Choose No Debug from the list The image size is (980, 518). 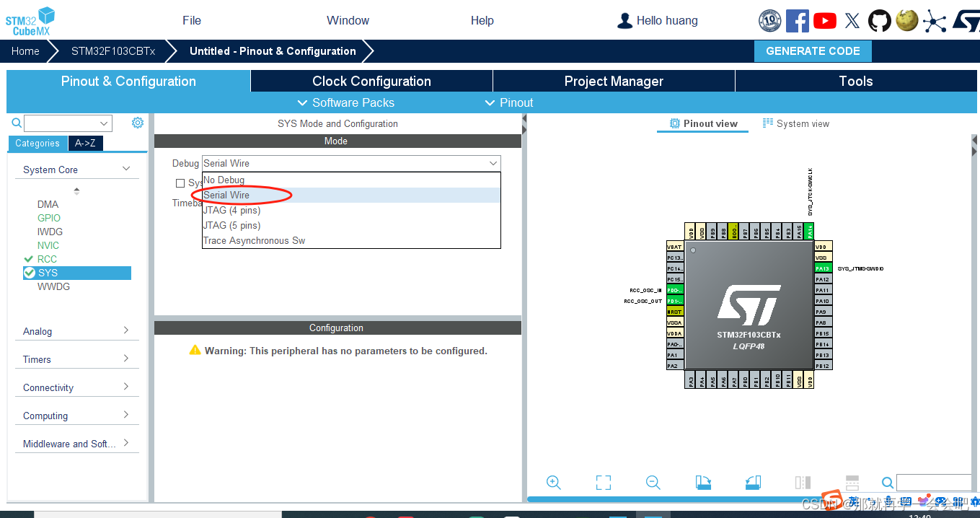click(351, 180)
